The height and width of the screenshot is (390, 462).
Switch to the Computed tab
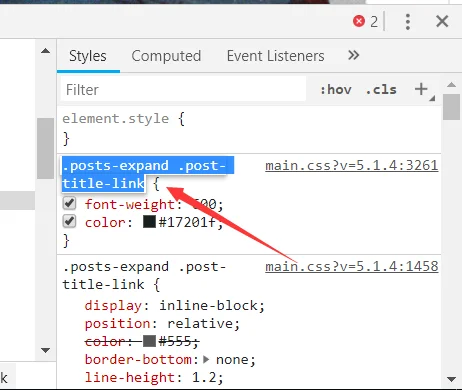click(166, 56)
